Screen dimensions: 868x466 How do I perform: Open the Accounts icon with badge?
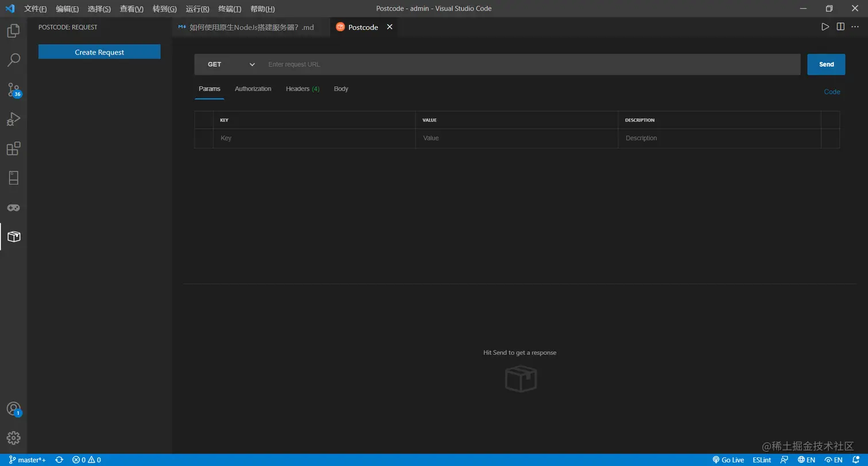(x=13, y=409)
